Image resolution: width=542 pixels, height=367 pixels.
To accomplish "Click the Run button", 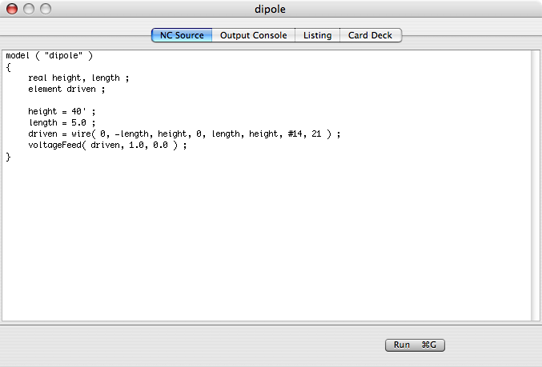I will [415, 345].
